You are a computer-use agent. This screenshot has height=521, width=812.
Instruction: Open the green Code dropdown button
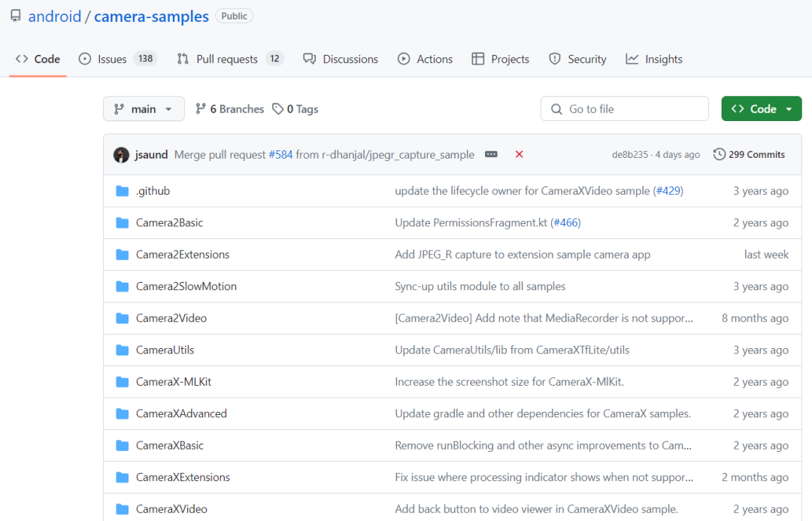[761, 109]
